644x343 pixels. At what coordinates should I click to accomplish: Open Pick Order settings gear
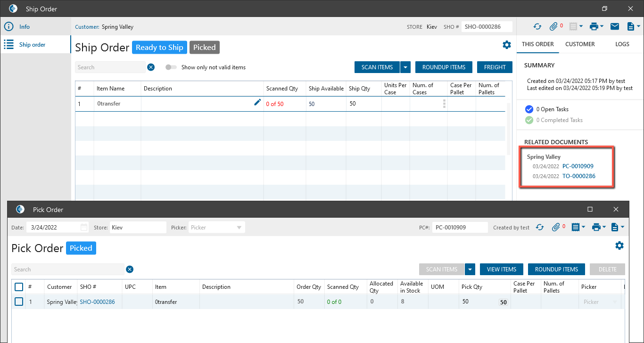click(619, 245)
